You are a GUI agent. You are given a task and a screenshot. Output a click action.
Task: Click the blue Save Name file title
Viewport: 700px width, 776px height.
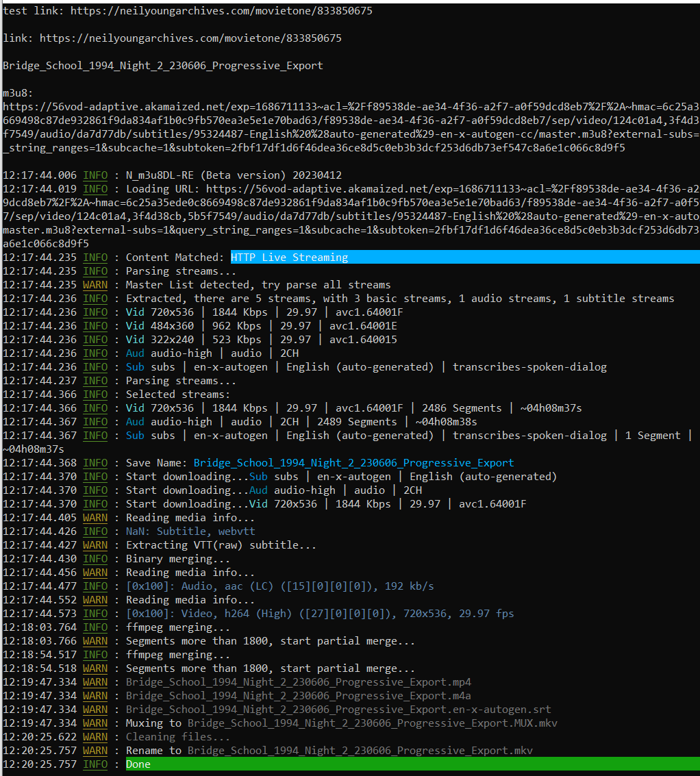click(353, 463)
